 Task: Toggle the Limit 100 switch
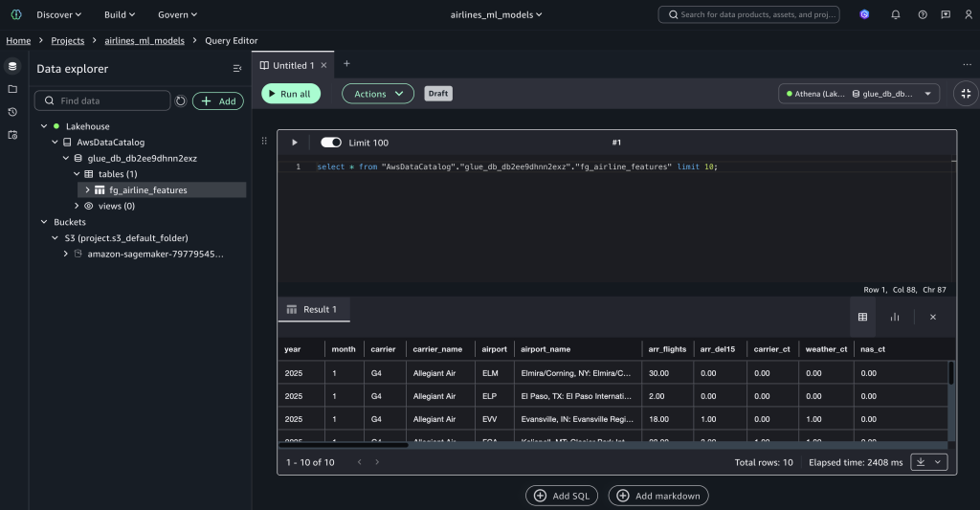[331, 143]
